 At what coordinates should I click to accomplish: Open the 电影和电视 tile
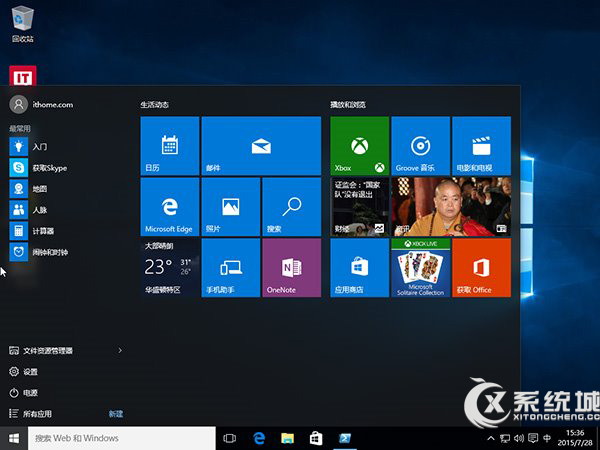(x=481, y=146)
